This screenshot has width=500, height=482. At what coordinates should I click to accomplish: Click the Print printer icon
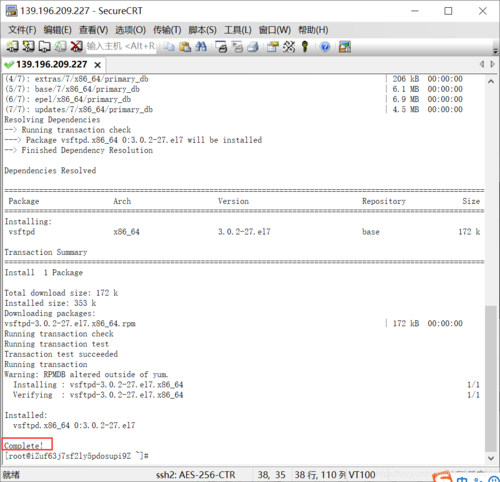pos(253,46)
